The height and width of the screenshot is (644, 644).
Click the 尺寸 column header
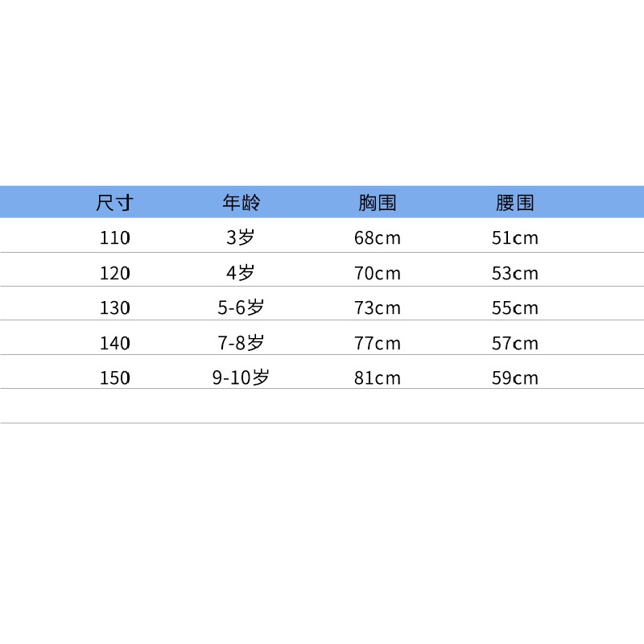114,203
